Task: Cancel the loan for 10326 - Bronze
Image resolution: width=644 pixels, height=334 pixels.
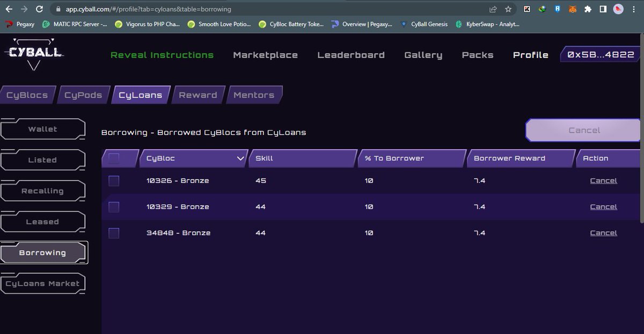Action: pos(603,181)
